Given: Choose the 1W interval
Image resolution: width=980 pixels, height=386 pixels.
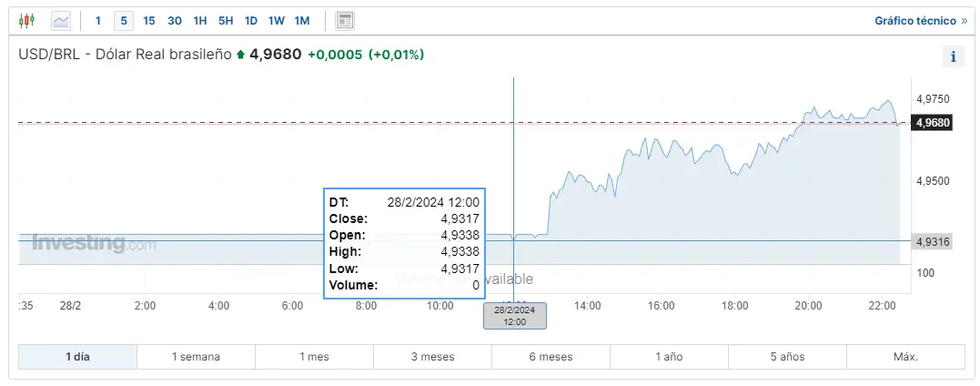Looking at the screenshot, I should [277, 21].
